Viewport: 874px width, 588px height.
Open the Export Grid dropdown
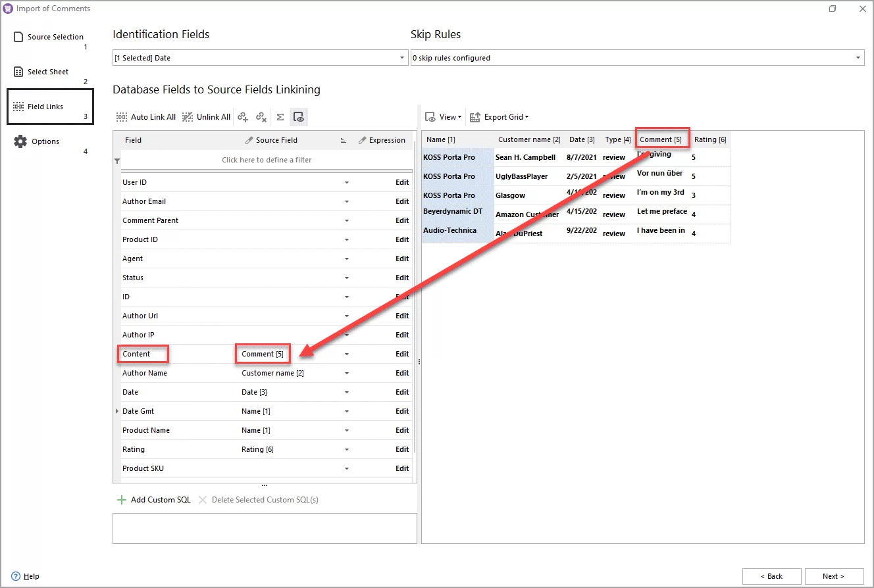click(499, 116)
